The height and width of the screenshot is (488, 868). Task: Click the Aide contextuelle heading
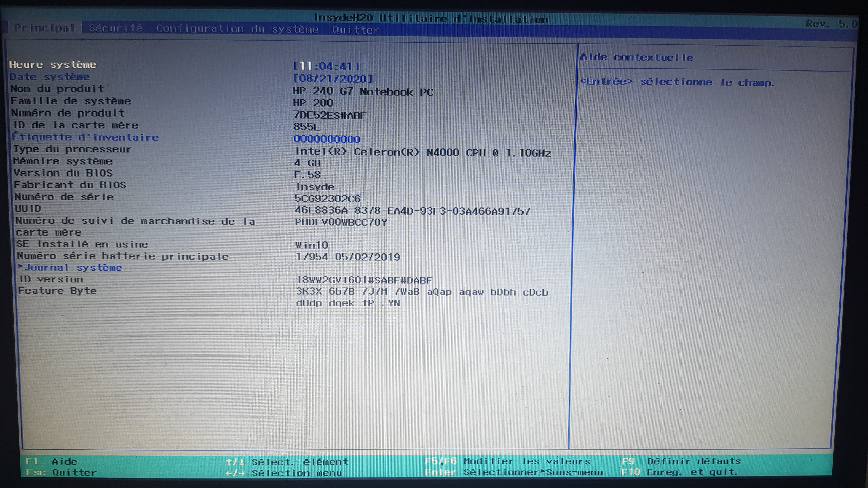click(637, 57)
